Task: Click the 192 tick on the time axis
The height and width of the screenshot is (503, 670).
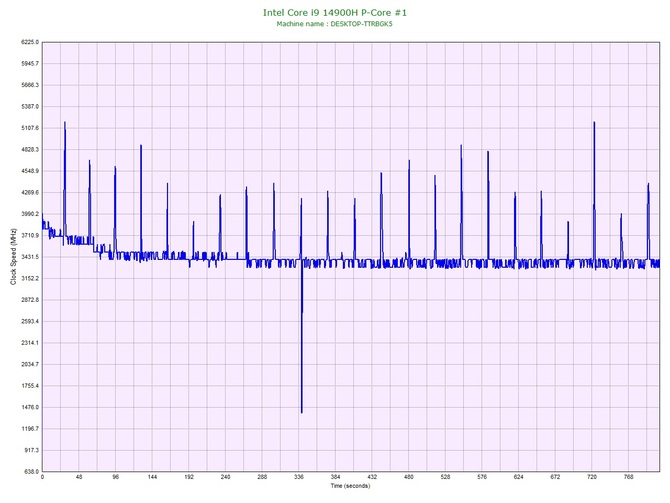Action: point(189,477)
